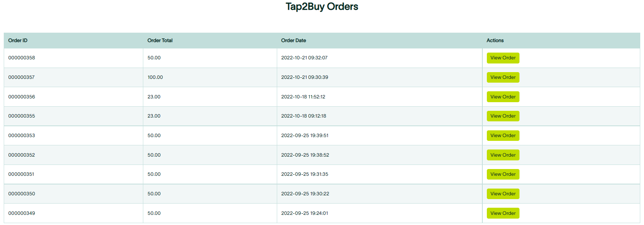Select order ID 000000353 in the table
The width and height of the screenshot is (644, 225).
point(21,135)
